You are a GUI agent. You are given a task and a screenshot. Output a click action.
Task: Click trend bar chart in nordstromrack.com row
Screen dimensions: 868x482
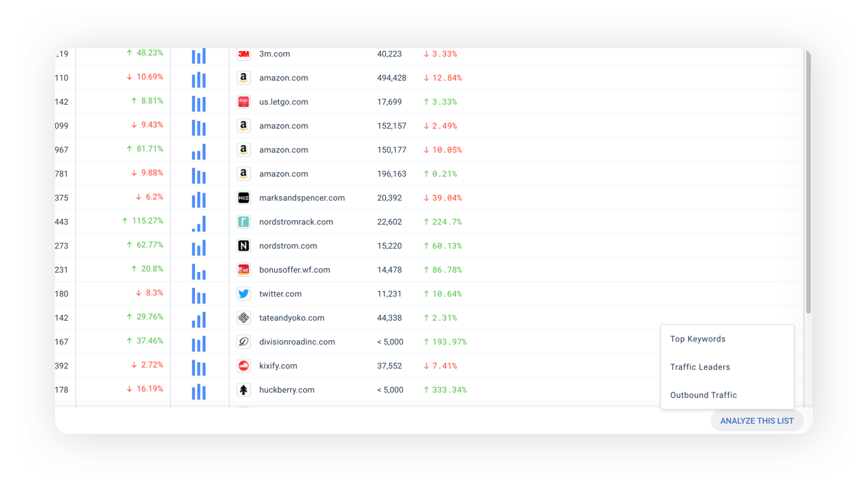tap(199, 223)
